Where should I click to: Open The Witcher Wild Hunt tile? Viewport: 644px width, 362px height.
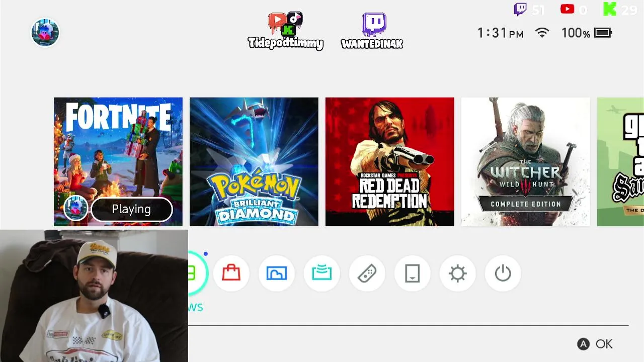point(526,162)
